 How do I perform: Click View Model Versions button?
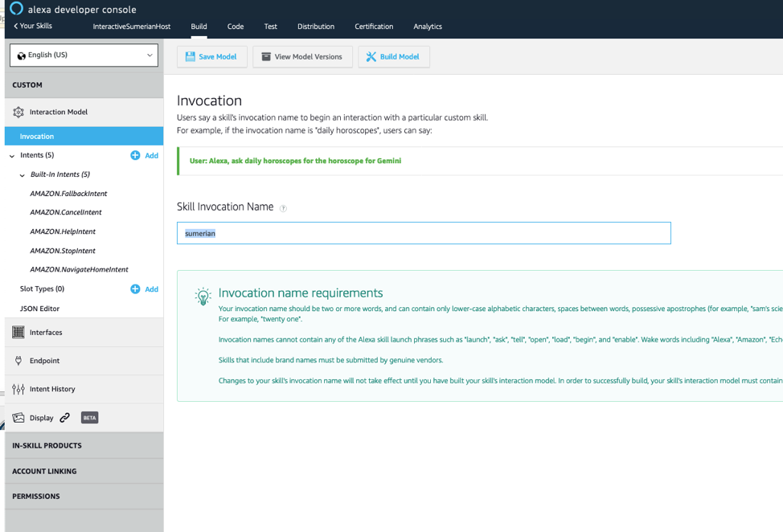point(302,57)
